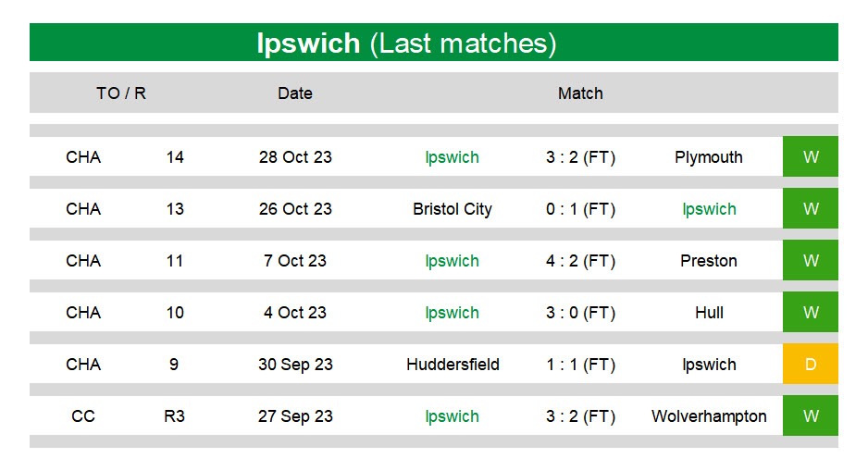The width and height of the screenshot is (868, 471).
Task: Click the CC competition label in last row
Action: pos(83,416)
